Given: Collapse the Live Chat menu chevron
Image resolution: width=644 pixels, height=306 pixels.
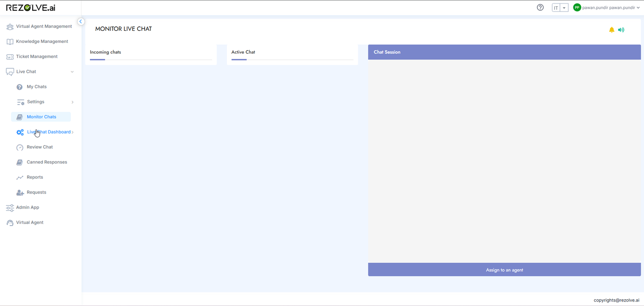Looking at the screenshot, I should tap(72, 72).
